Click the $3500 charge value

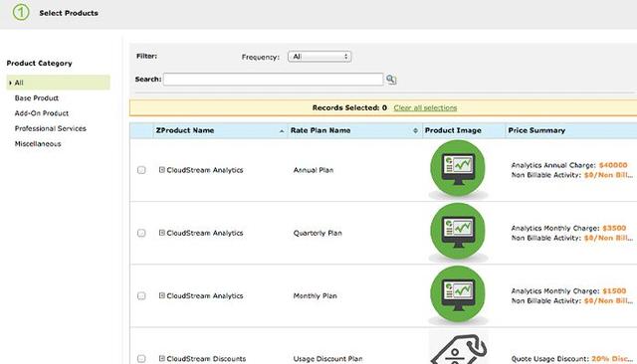[x=614, y=228]
